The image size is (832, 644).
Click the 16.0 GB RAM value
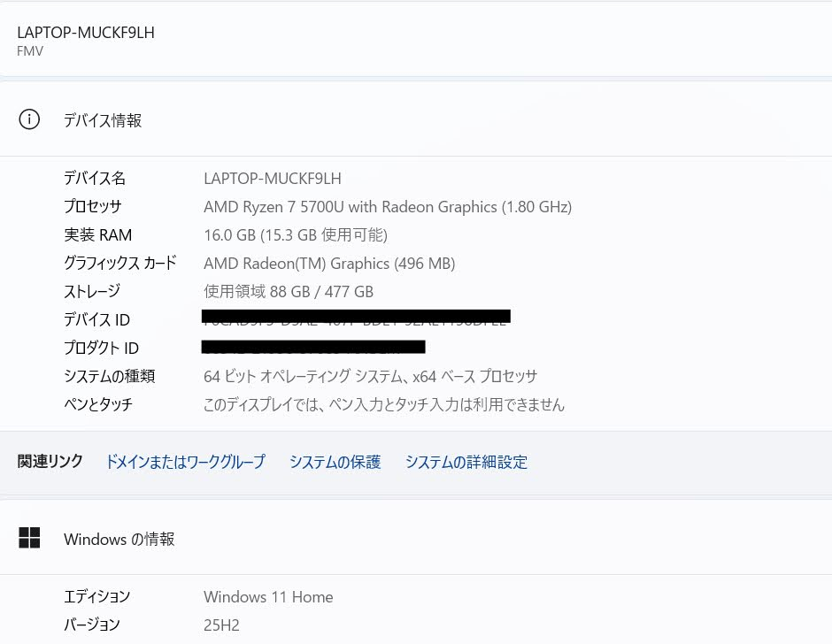pyautogui.click(x=296, y=235)
